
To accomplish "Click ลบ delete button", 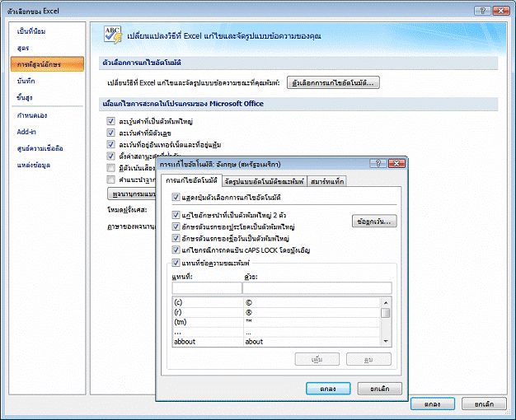I will (368, 359).
